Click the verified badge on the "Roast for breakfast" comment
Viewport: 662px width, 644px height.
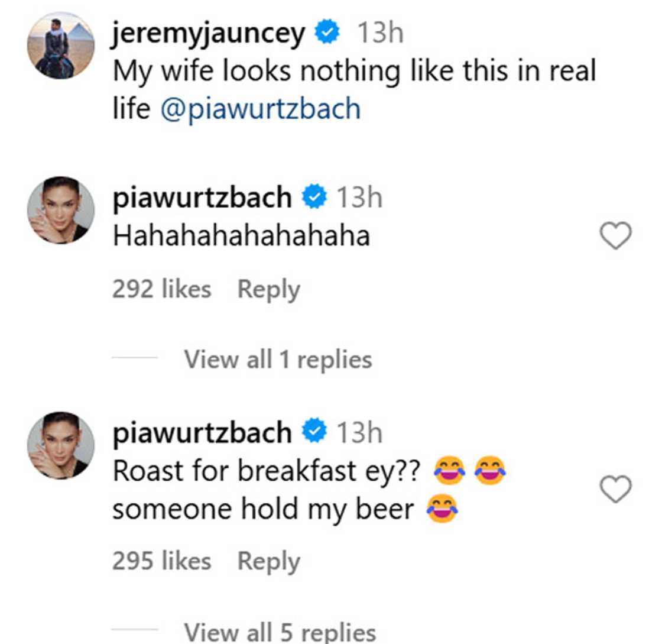pyautogui.click(x=314, y=432)
